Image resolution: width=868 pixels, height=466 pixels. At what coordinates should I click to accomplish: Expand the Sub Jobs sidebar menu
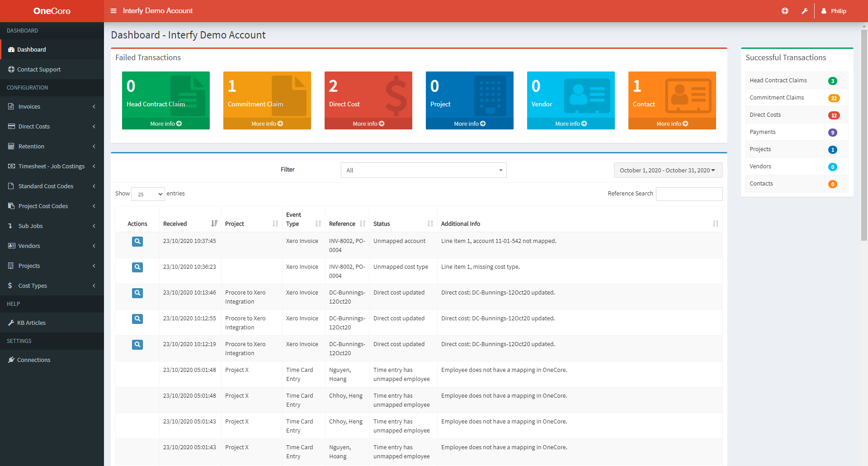[x=52, y=226]
